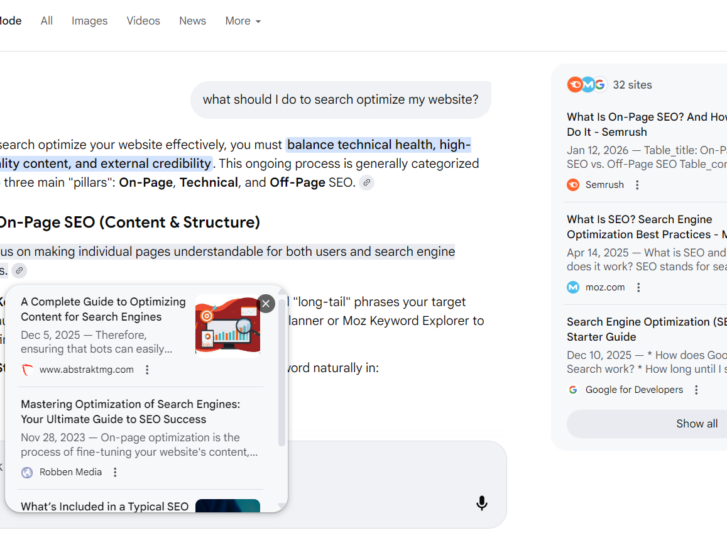This screenshot has width=727, height=545.
Task: Switch to the All tab
Action: [x=46, y=21]
